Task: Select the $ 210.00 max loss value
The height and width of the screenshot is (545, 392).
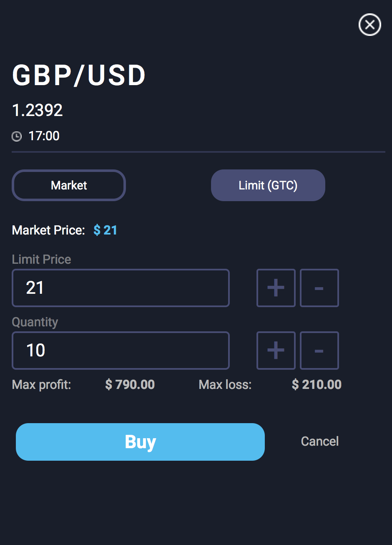Action: point(317,384)
